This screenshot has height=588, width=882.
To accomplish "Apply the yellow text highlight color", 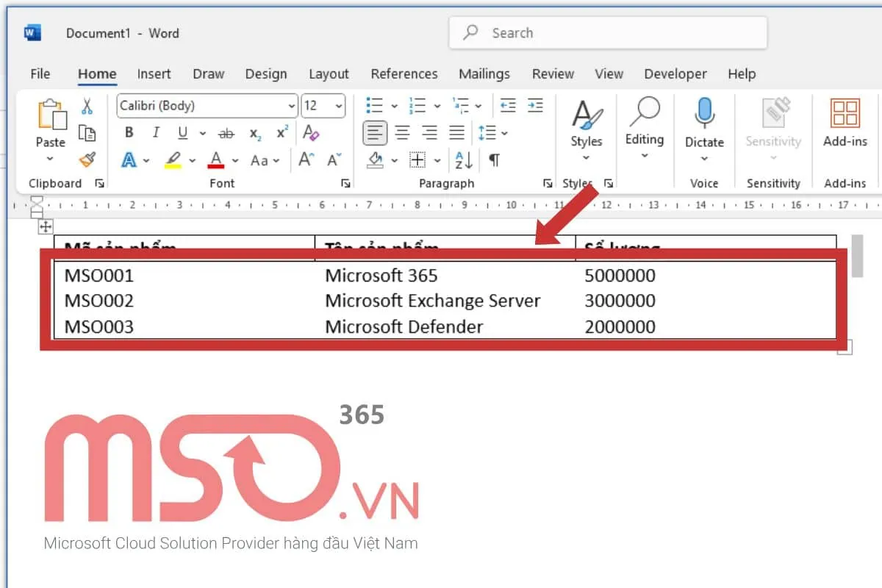I will click(173, 159).
